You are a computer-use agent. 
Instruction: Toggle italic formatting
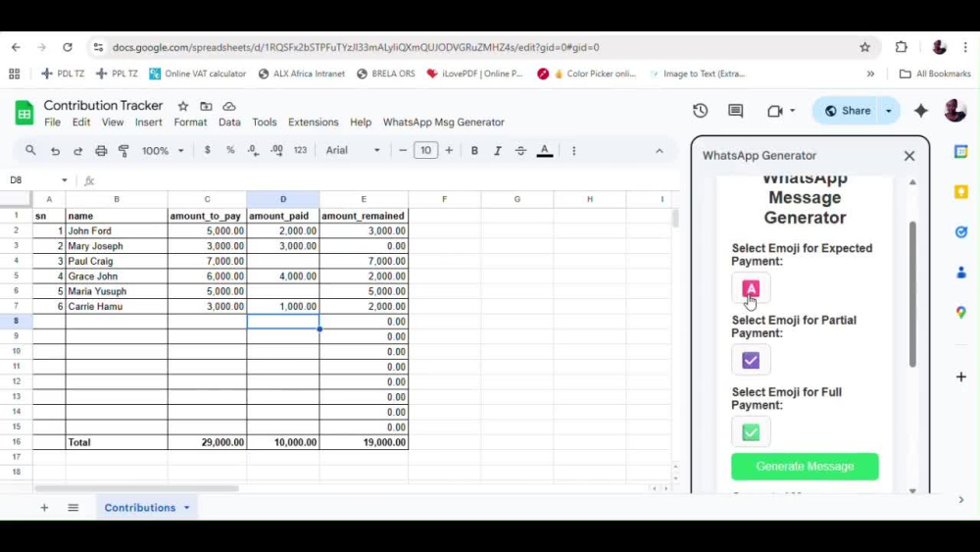[498, 151]
